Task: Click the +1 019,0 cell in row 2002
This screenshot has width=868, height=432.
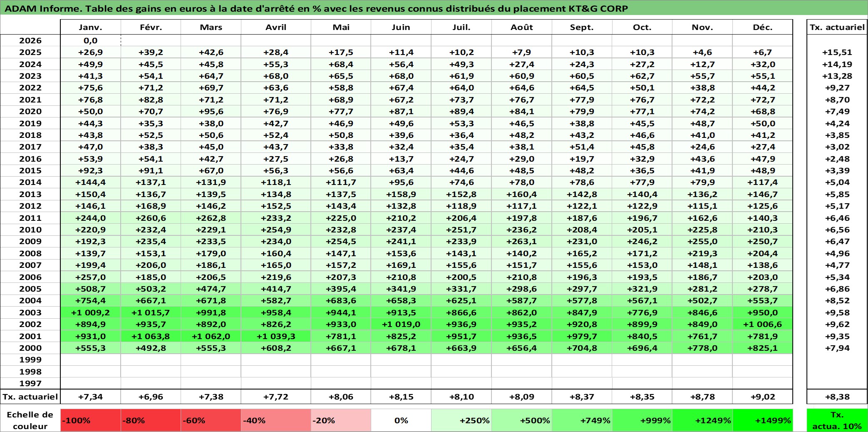Action: click(401, 324)
